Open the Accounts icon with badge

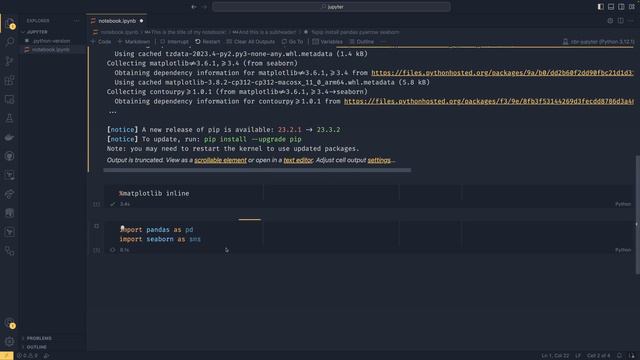9,323
